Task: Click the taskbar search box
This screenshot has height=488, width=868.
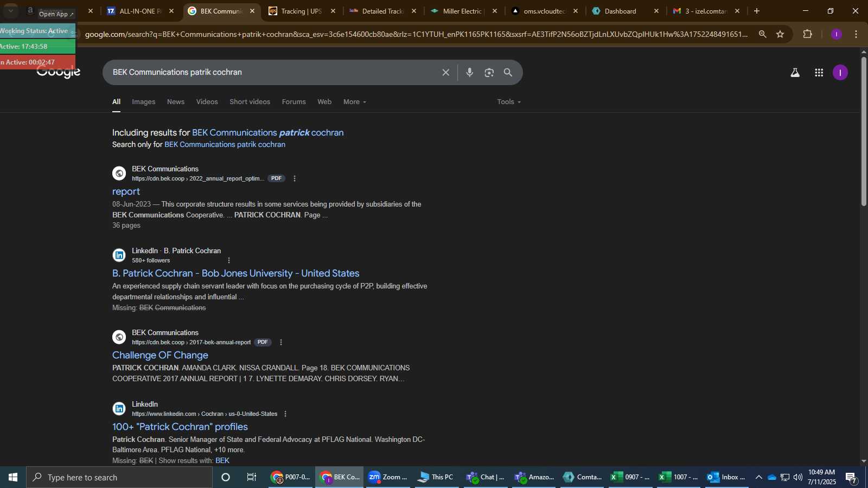Action: (119, 477)
